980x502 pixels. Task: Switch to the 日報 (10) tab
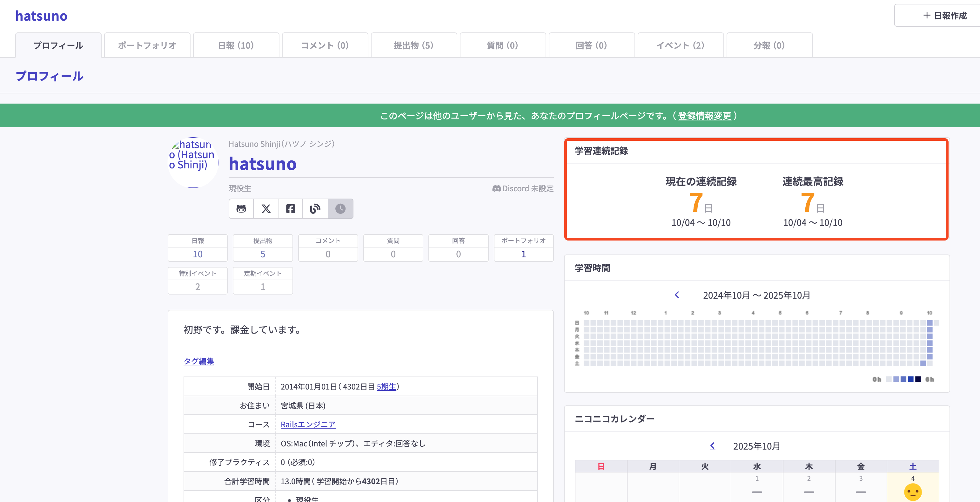tap(236, 45)
